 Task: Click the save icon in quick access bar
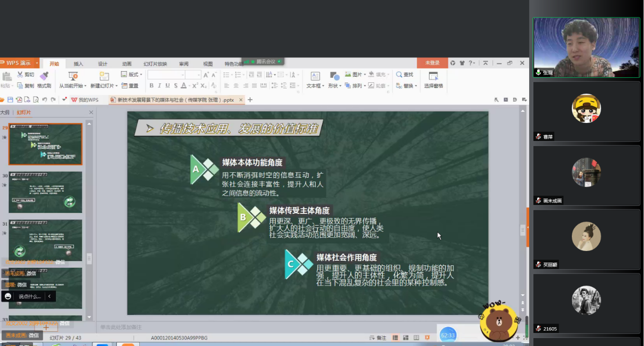(10, 100)
